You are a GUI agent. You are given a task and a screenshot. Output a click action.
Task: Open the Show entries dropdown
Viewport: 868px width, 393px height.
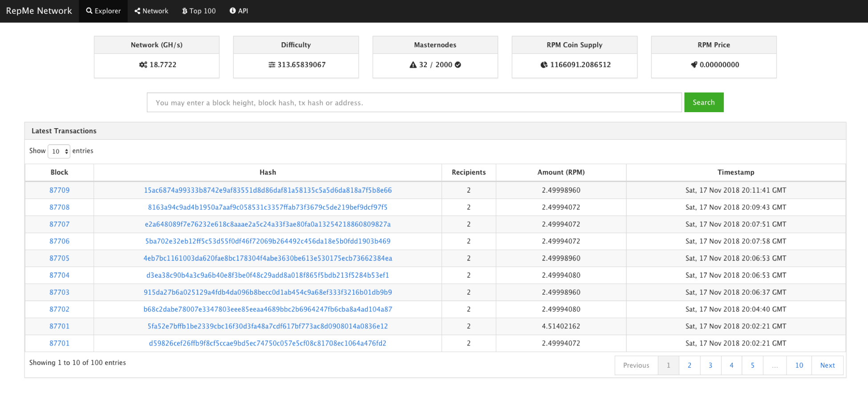click(59, 151)
